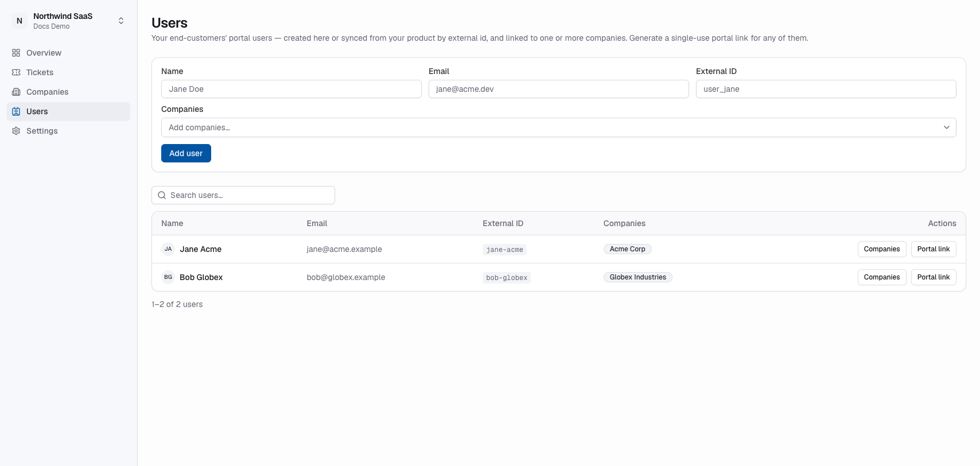Expand the Northwind SaaS workspace switcher chevron

pos(121,21)
